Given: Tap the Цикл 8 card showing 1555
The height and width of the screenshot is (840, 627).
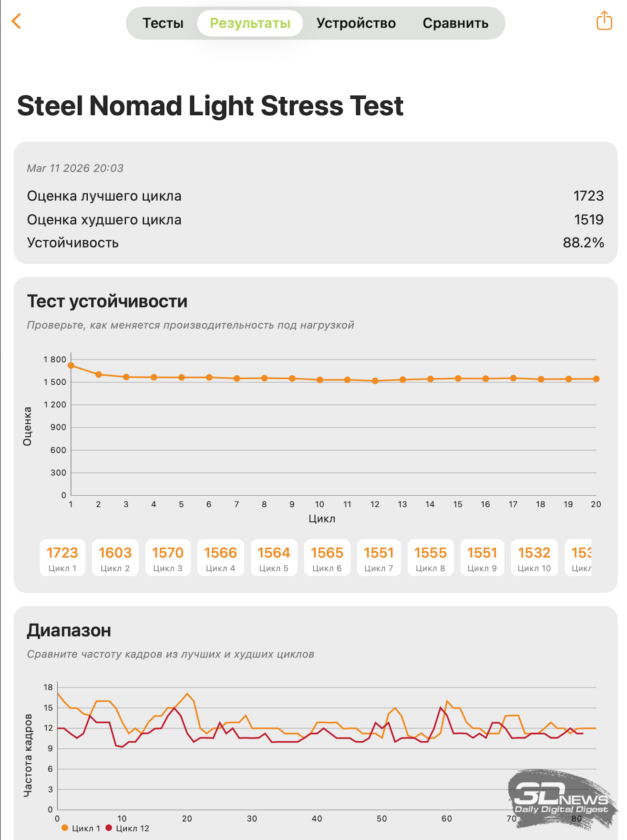Looking at the screenshot, I should [430, 558].
